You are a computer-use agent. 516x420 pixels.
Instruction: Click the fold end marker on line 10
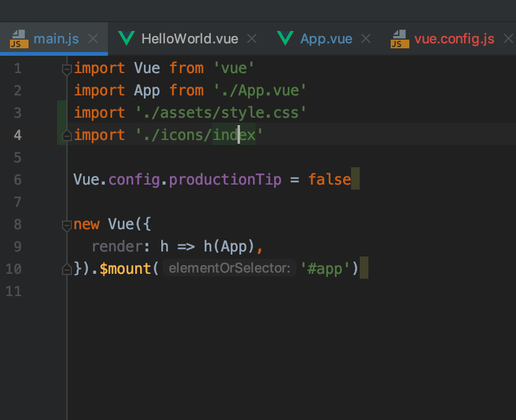67,269
